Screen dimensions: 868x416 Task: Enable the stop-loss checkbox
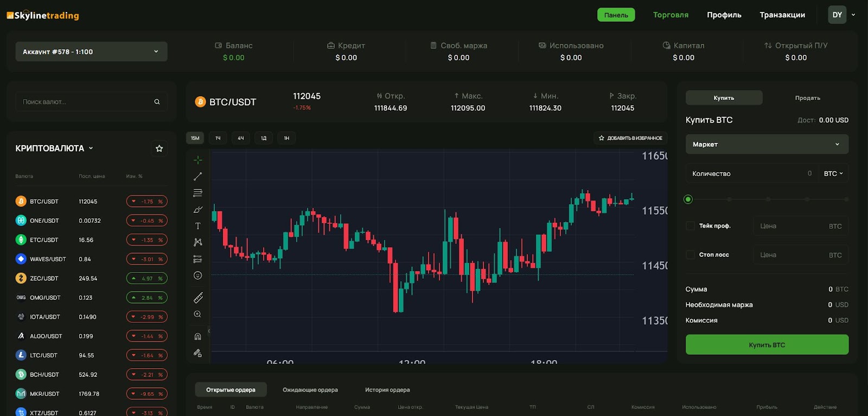(x=690, y=255)
